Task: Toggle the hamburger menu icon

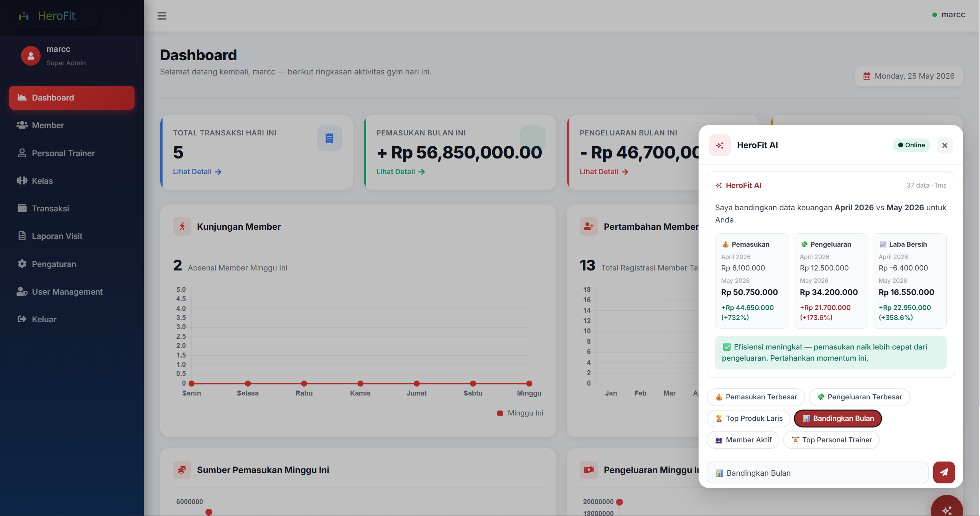Action: pos(162,16)
